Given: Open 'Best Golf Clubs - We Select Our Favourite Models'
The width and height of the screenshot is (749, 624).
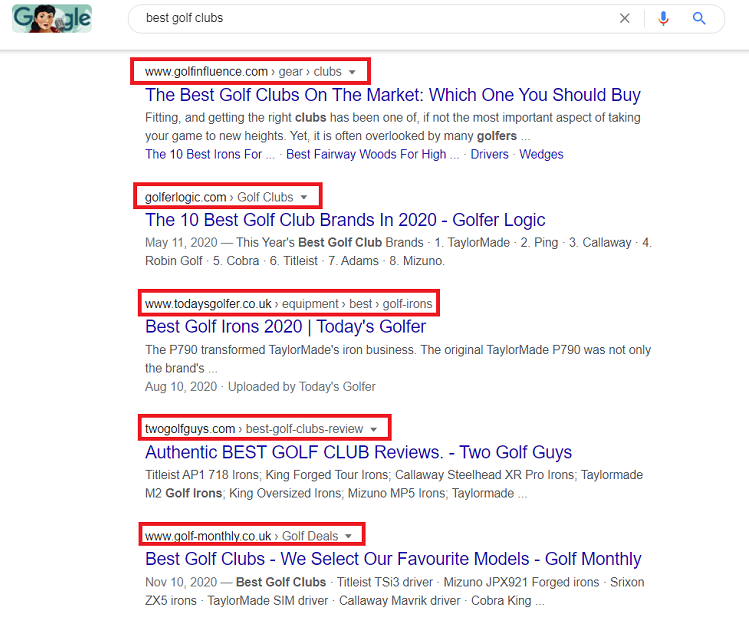Looking at the screenshot, I should coord(393,559).
